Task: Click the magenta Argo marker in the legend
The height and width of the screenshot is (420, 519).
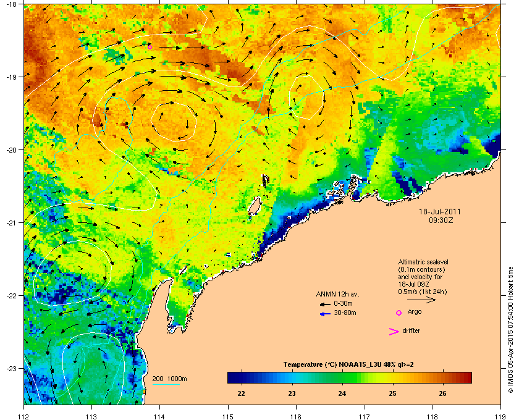Action: point(399,313)
